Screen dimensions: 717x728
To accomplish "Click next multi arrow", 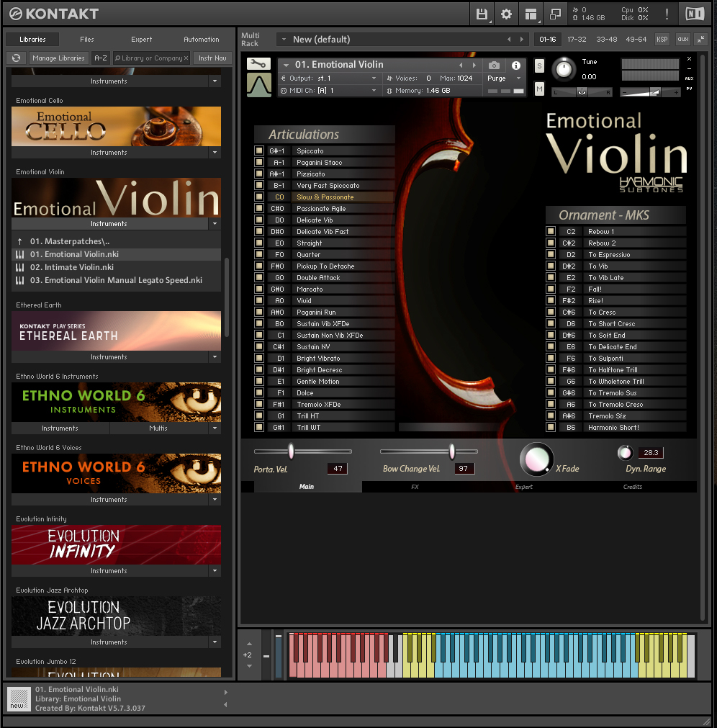I will 522,40.
